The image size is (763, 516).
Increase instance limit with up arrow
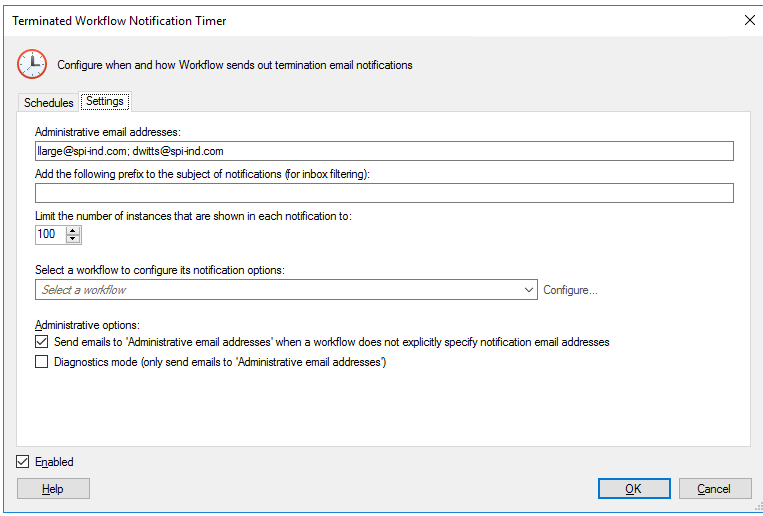(73, 231)
